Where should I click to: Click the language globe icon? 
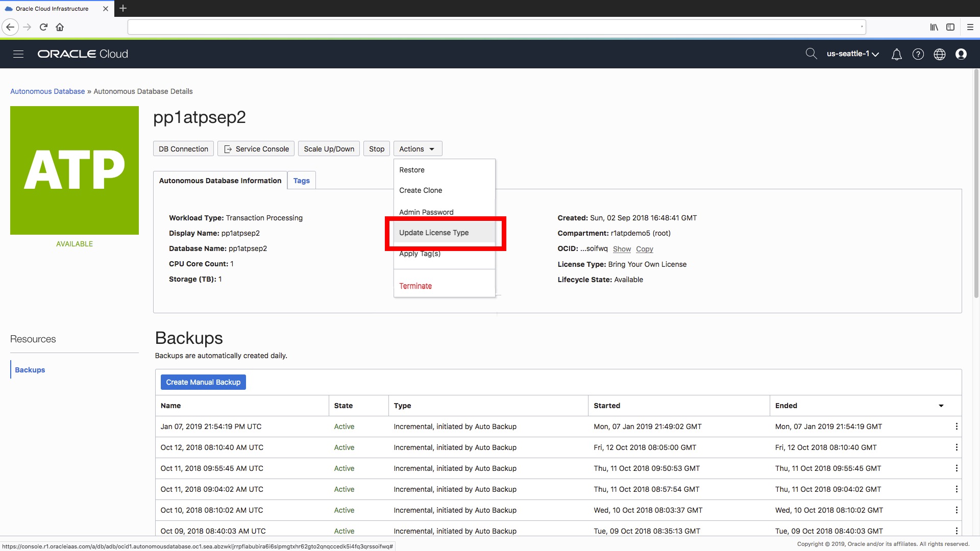[x=939, y=54]
